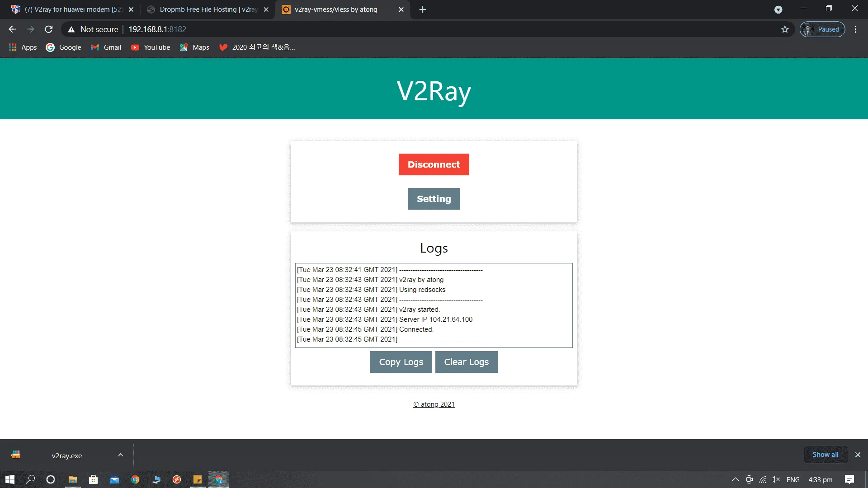Viewport: 868px width, 488px height.
Task: Close the Dropmb Free File Hosting tab
Action: (x=266, y=9)
